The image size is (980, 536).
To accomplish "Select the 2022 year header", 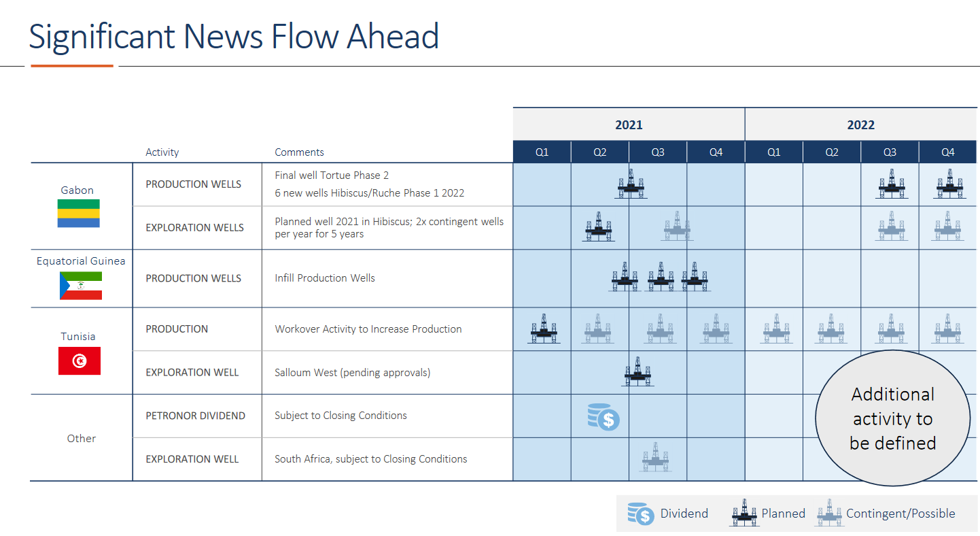I will (x=860, y=124).
